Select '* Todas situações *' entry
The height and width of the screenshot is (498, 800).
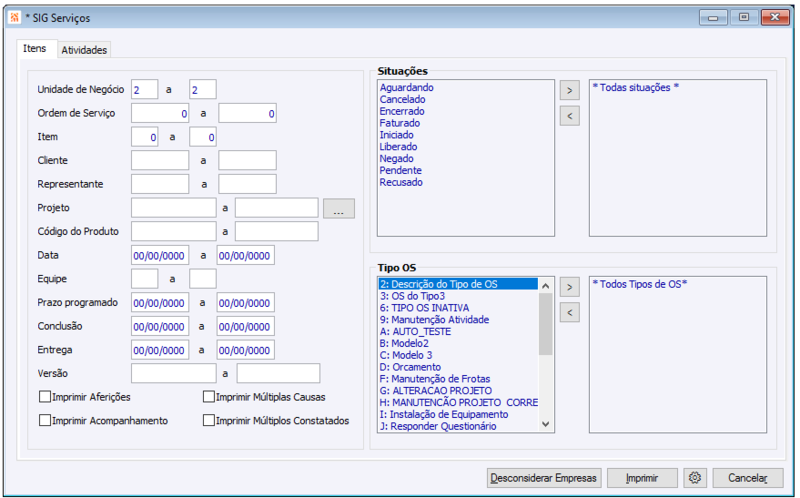point(636,87)
